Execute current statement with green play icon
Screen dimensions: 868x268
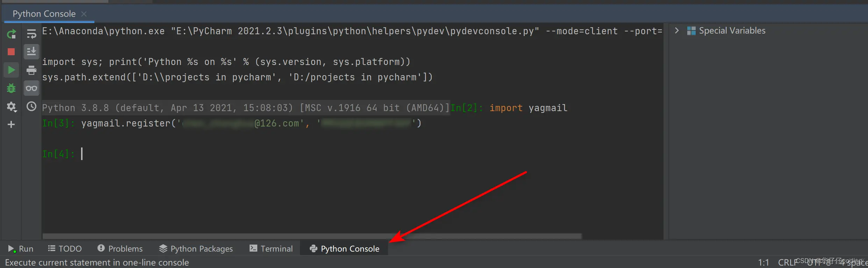(11, 70)
